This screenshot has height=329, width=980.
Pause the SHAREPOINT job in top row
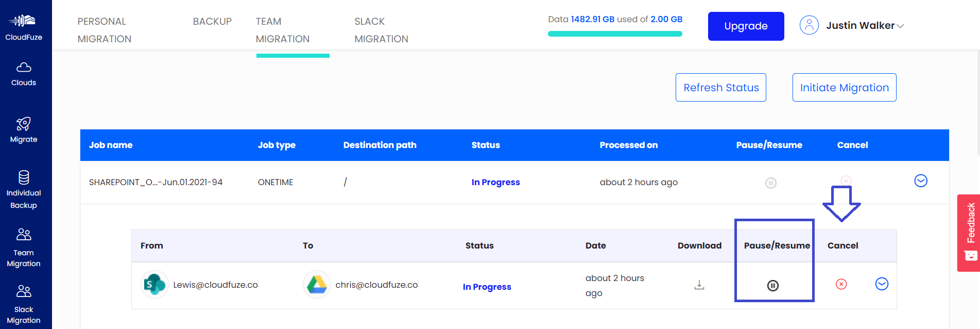770,183
